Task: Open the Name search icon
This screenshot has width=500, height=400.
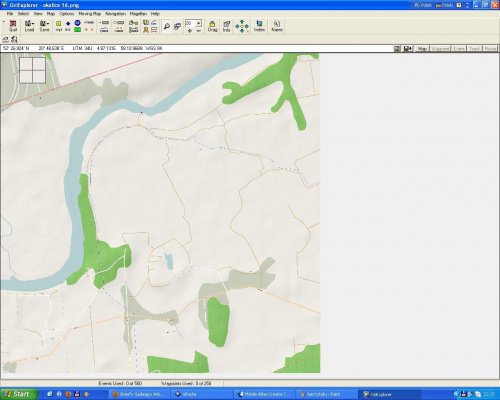Action: (x=277, y=26)
